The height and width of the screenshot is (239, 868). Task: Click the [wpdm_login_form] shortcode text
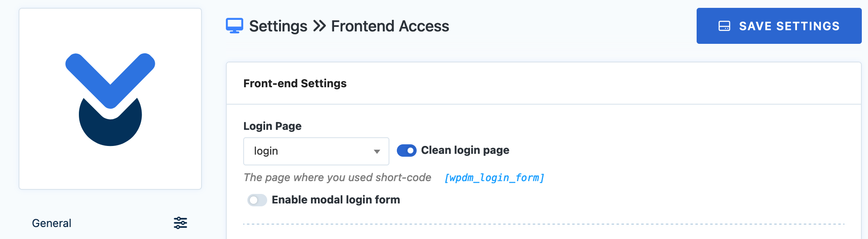494,178
